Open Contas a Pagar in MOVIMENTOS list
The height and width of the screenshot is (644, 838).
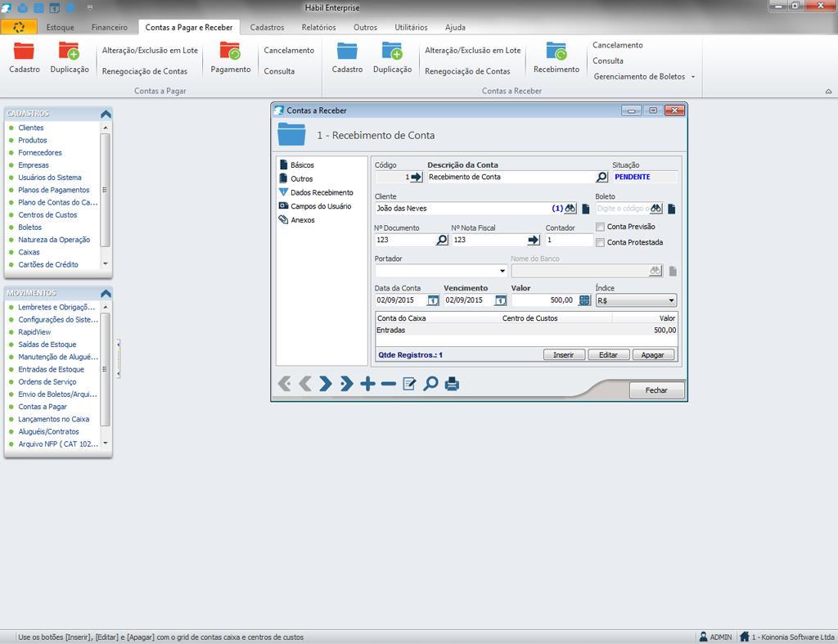[43, 407]
